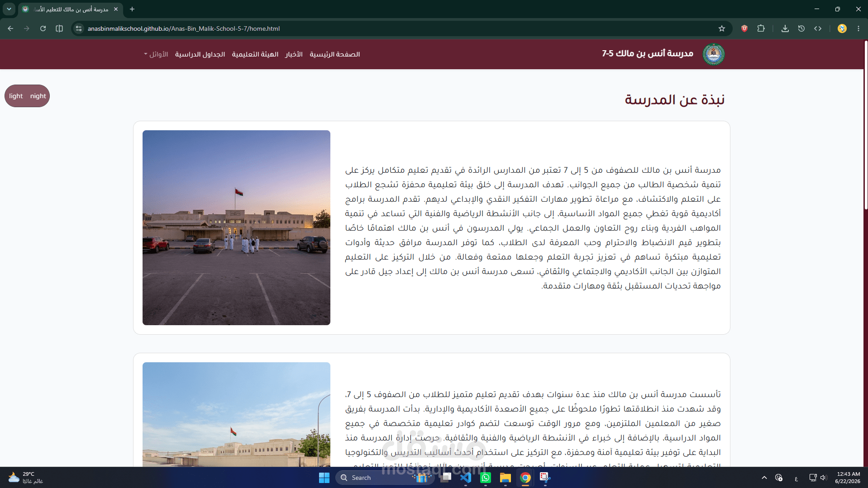Image resolution: width=868 pixels, height=488 pixels.
Task: Bookmark this page with the star
Action: 722,28
